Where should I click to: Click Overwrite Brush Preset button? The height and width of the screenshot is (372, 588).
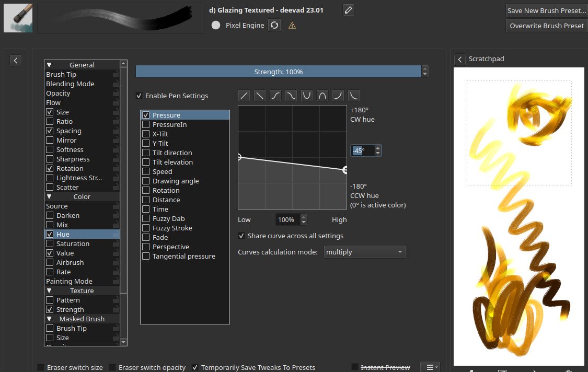click(x=546, y=26)
